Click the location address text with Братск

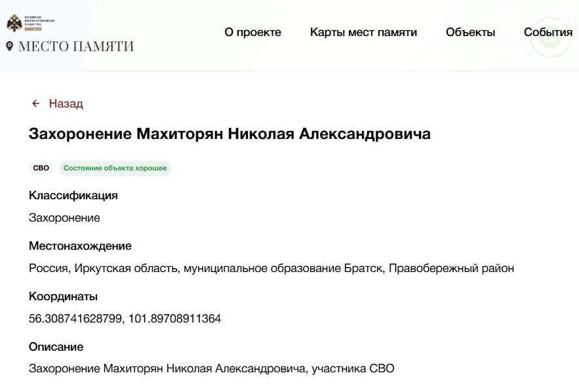coord(271,268)
